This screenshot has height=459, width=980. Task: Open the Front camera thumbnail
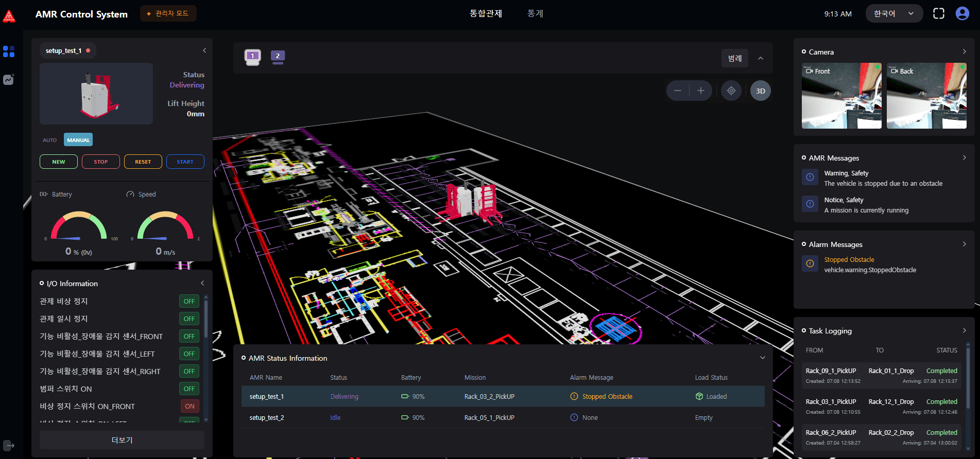pos(841,96)
